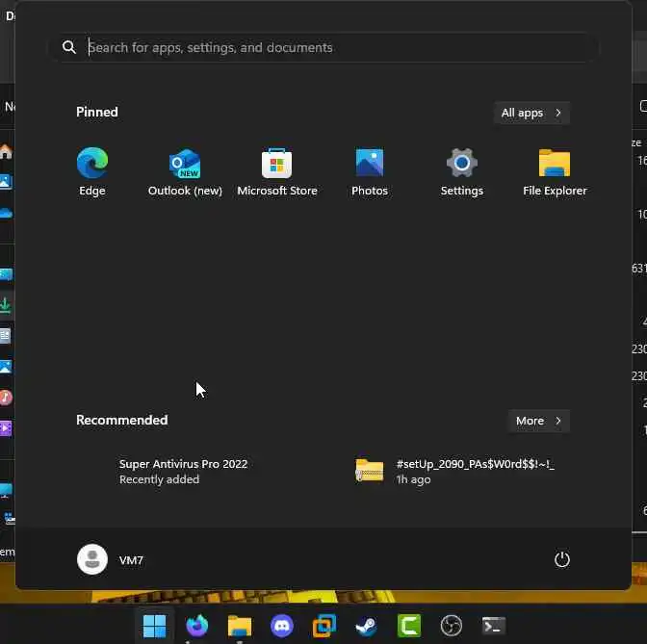647x644 pixels.
Task: Click OneDrive cloud icon in background sidebar
Action: click(x=6, y=213)
